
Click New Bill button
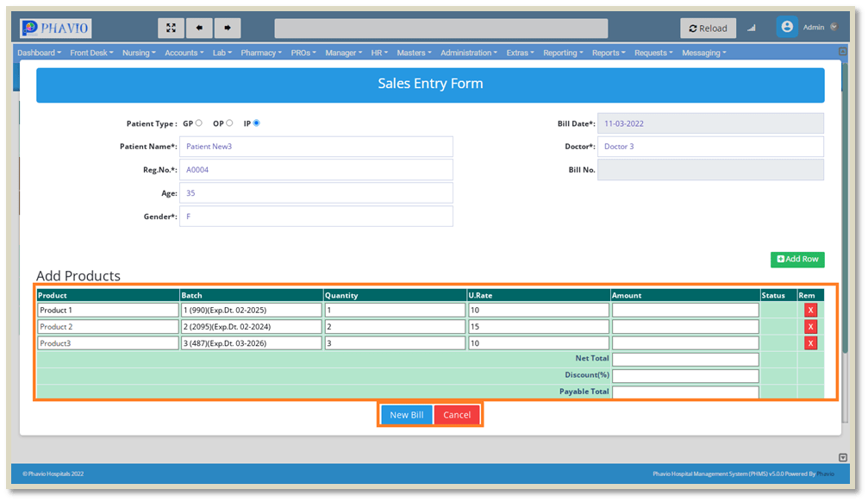tap(406, 415)
